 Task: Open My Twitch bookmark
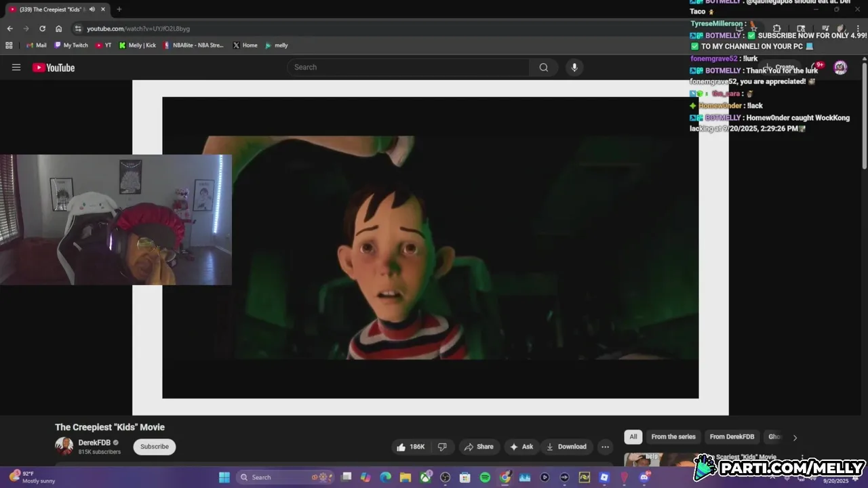71,45
